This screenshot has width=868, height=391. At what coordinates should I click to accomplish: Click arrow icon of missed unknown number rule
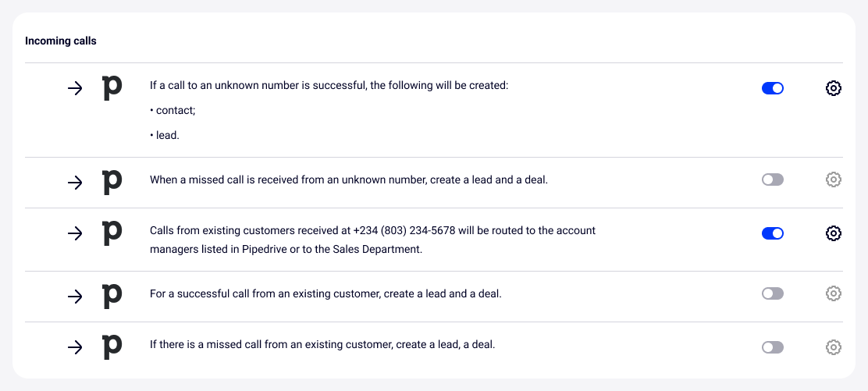tap(75, 183)
